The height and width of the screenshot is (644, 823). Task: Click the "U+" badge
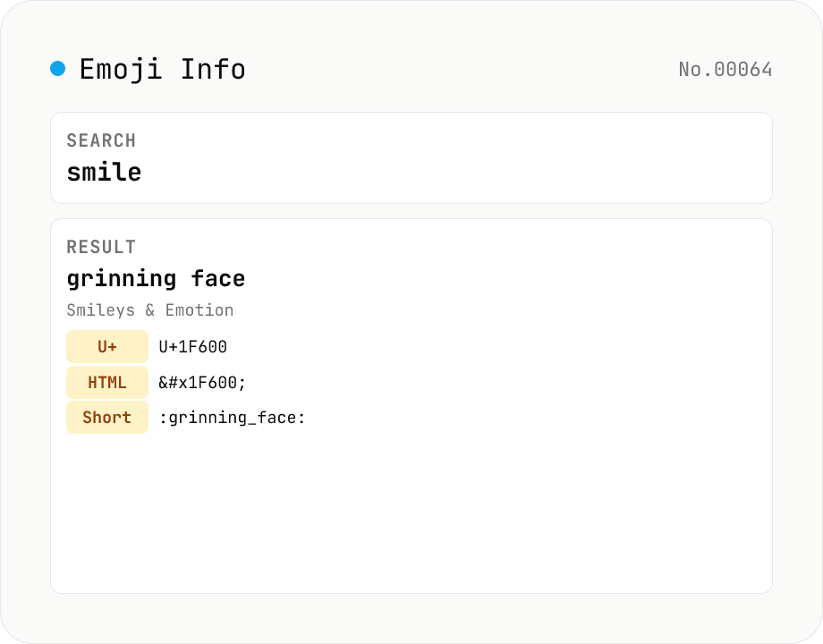coord(107,346)
